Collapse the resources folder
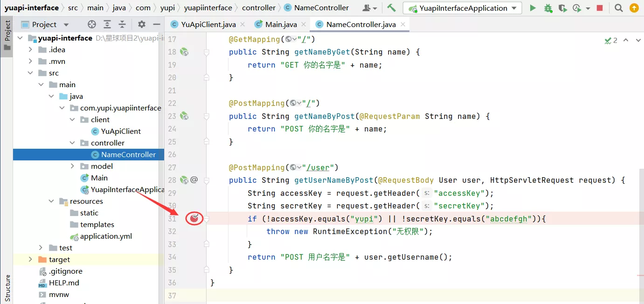Image resolution: width=644 pixels, height=304 pixels. [x=51, y=201]
